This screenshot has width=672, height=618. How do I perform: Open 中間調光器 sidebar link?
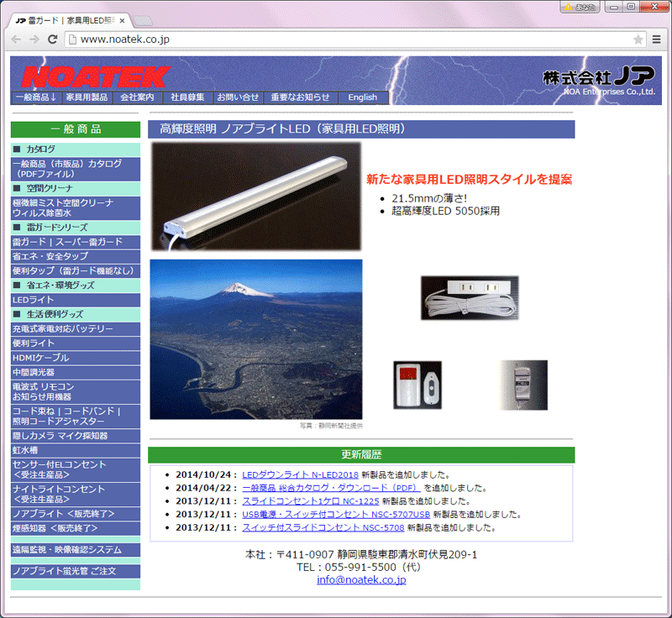[x=76, y=372]
